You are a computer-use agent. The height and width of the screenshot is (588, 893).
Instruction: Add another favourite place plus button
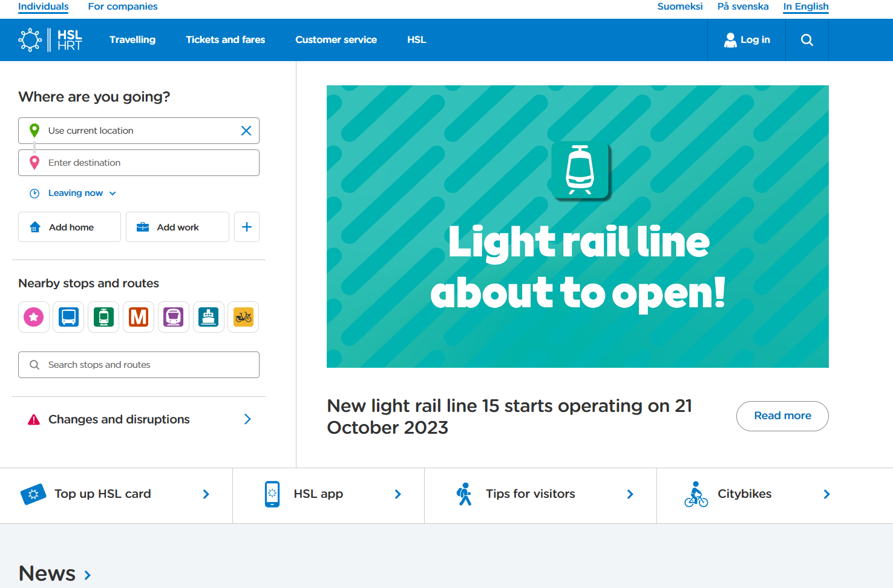(247, 227)
